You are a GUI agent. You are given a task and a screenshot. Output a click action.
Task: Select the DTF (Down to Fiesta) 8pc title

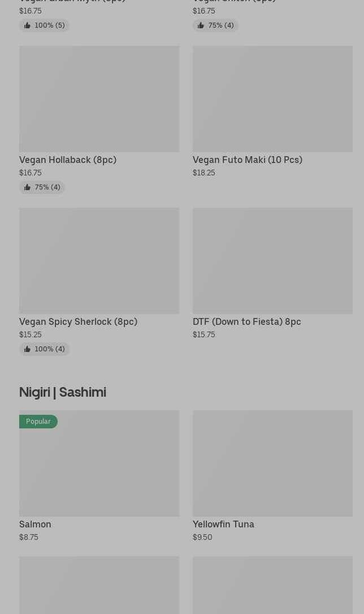point(246,322)
